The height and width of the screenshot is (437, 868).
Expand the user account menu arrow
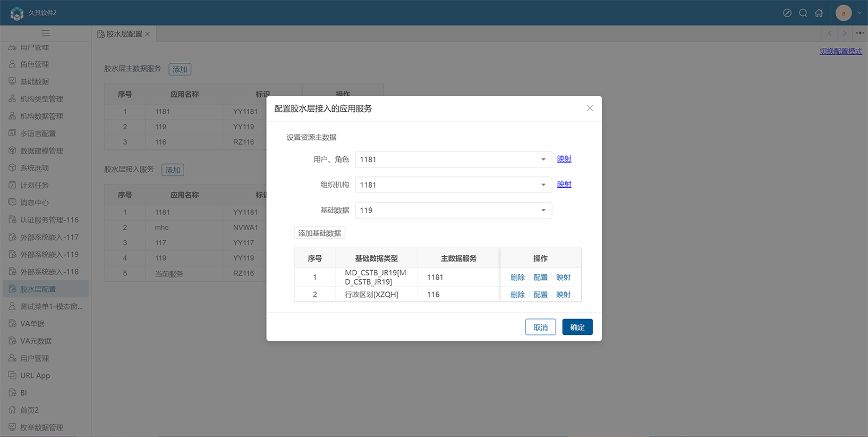click(x=860, y=13)
